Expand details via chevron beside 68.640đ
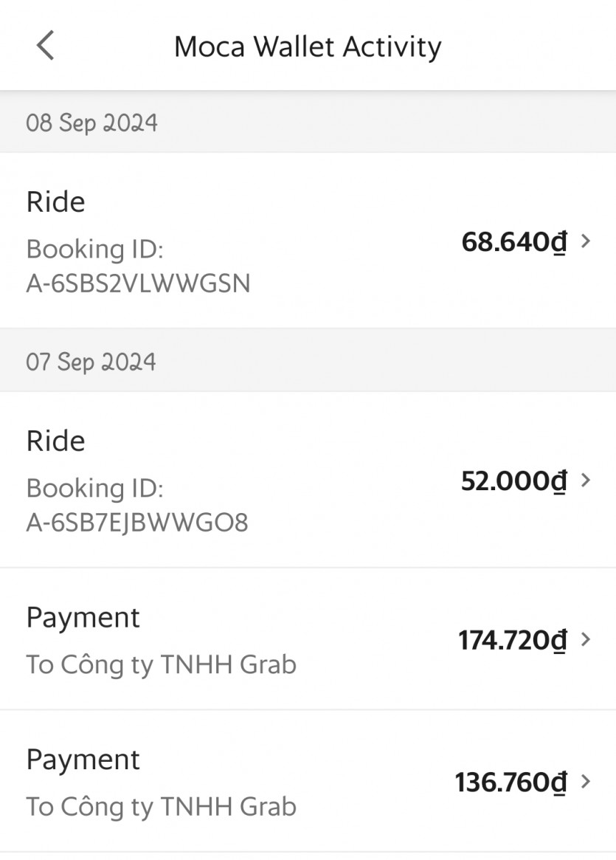The image size is (616, 860). (x=586, y=241)
